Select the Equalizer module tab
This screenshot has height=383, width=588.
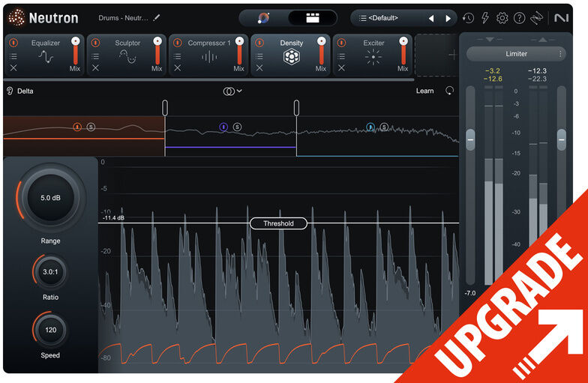click(45, 55)
